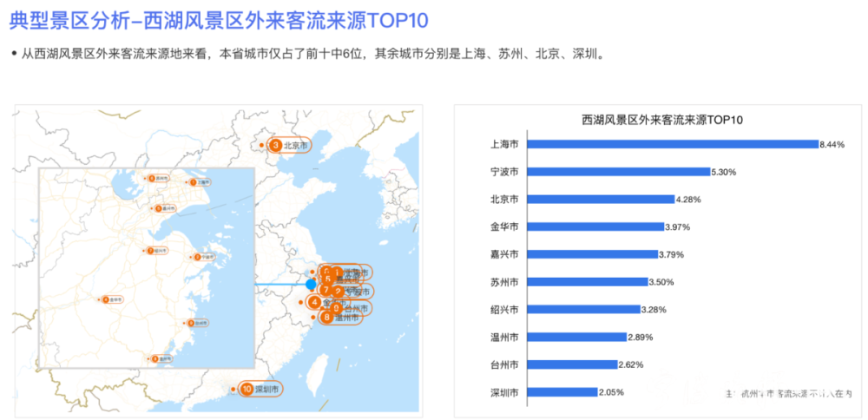Click the small orange dot beside the Shenzhen marker
The height and width of the screenshot is (420, 868).
[233, 389]
